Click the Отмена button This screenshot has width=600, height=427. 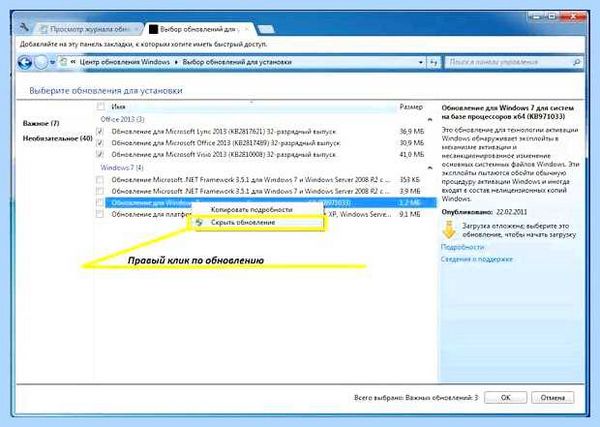(553, 398)
